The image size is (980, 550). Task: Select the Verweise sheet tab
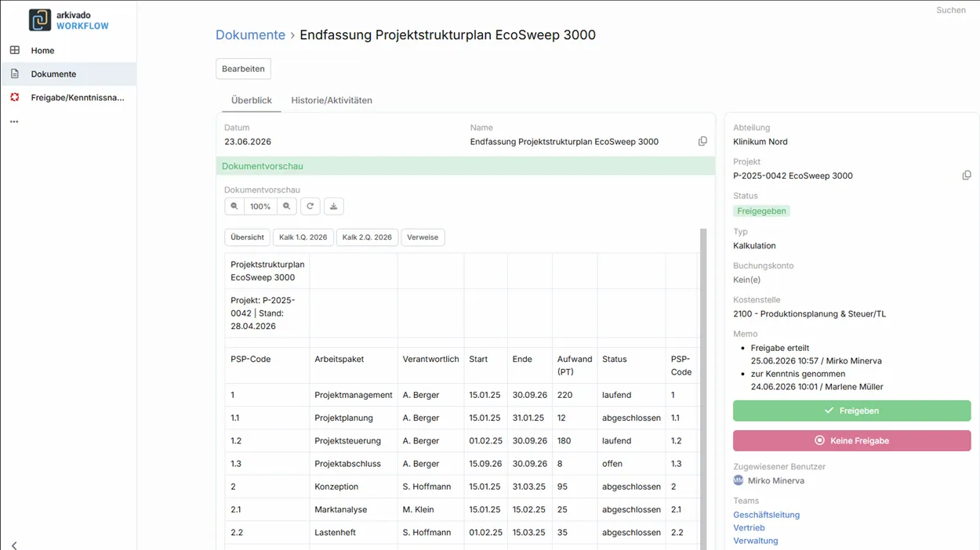pyautogui.click(x=423, y=237)
